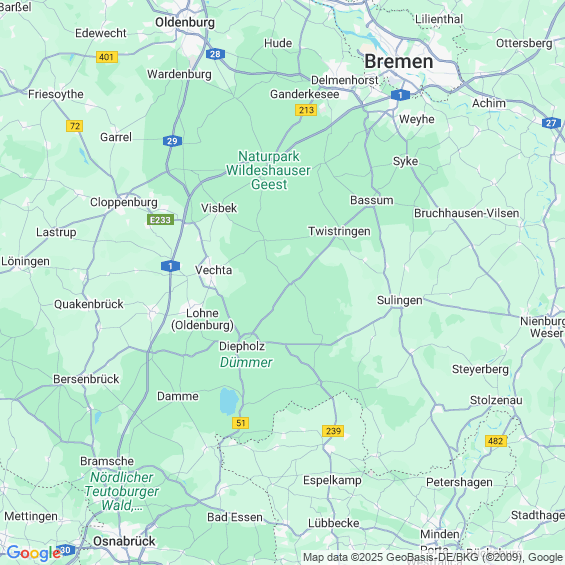Select the Osnabrück city label
The image size is (565, 565).
(124, 541)
